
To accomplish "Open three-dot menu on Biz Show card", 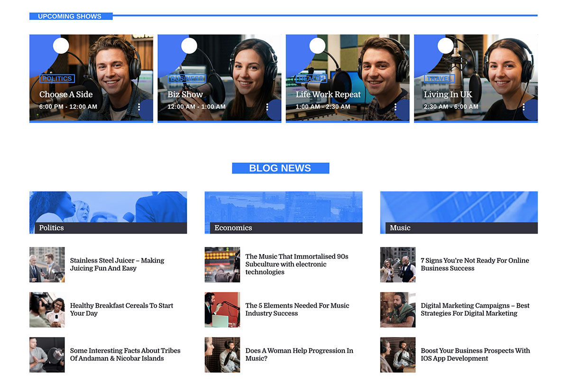I will tap(267, 107).
